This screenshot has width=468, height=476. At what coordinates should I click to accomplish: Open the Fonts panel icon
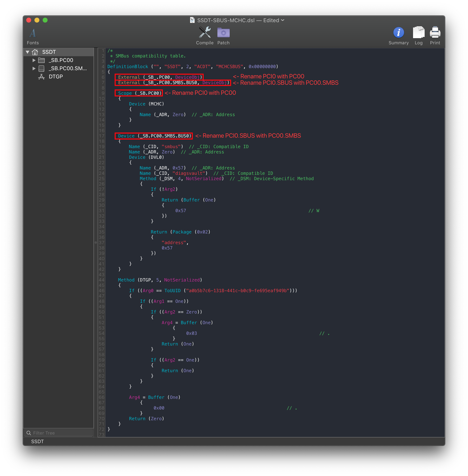click(33, 33)
